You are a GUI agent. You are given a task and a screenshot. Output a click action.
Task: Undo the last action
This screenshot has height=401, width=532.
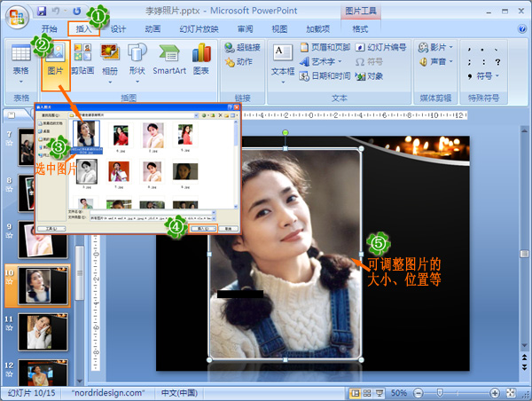[56, 12]
